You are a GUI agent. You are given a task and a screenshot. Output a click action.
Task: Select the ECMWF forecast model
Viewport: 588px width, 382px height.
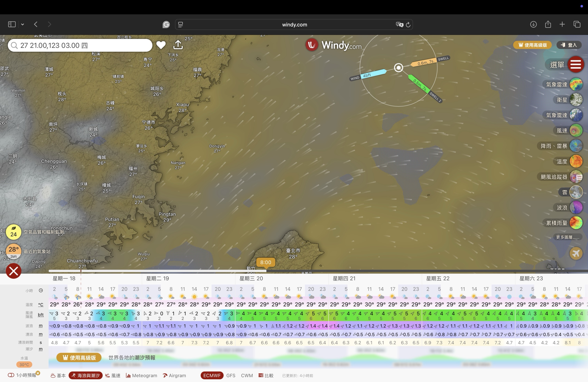[x=212, y=375]
